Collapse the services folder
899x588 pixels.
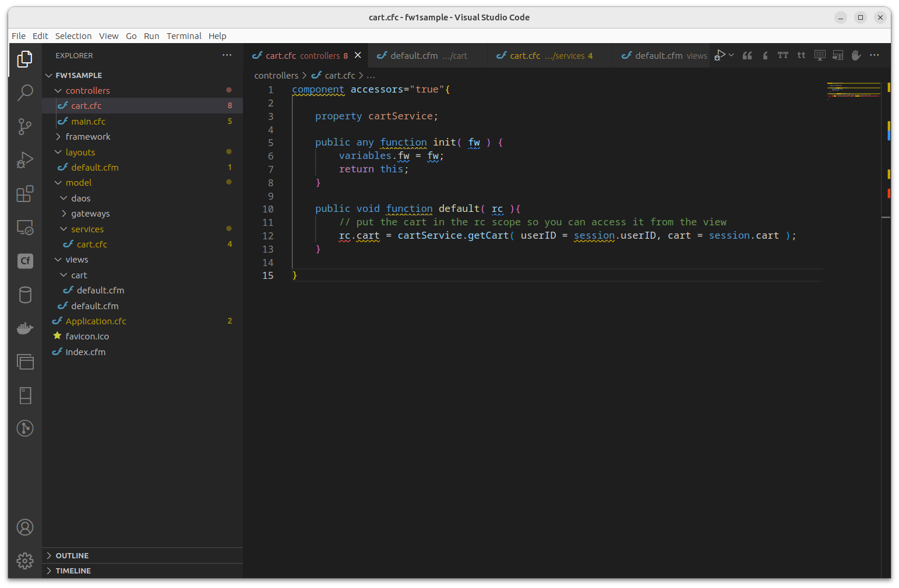(64, 229)
